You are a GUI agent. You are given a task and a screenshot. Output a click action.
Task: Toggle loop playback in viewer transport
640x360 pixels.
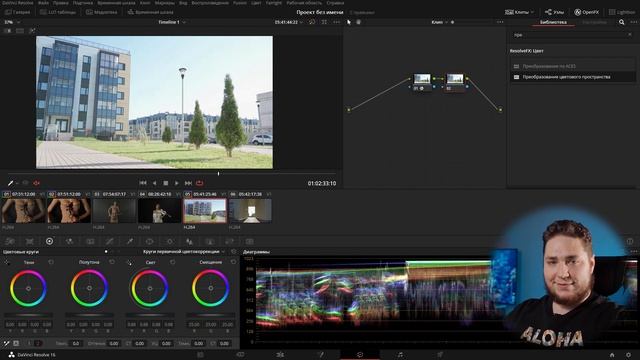200,183
